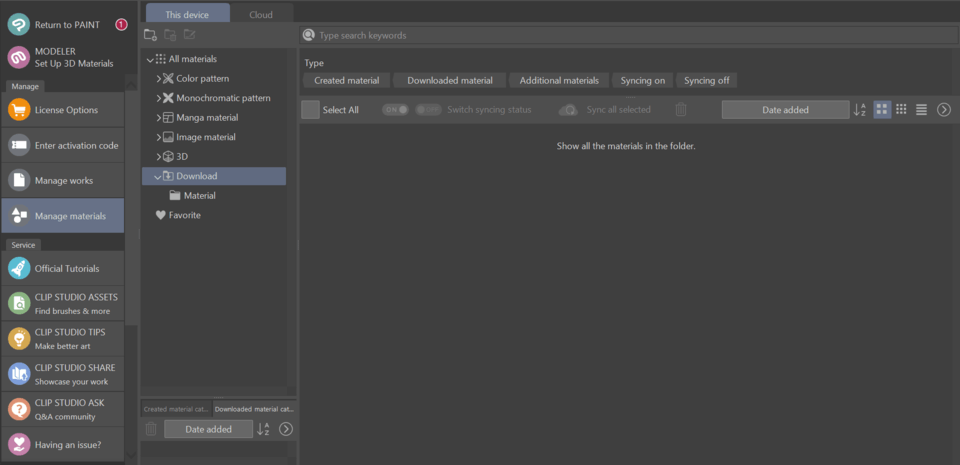This screenshot has width=960, height=465.
Task: Expand the Image material folder
Action: click(159, 137)
